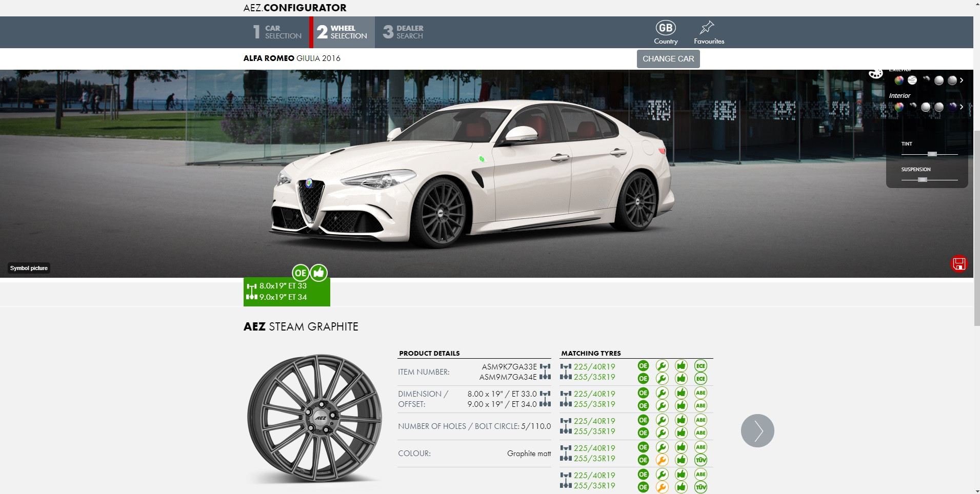Click the green wrench on the topmost 255/35R19 row

[x=662, y=379]
